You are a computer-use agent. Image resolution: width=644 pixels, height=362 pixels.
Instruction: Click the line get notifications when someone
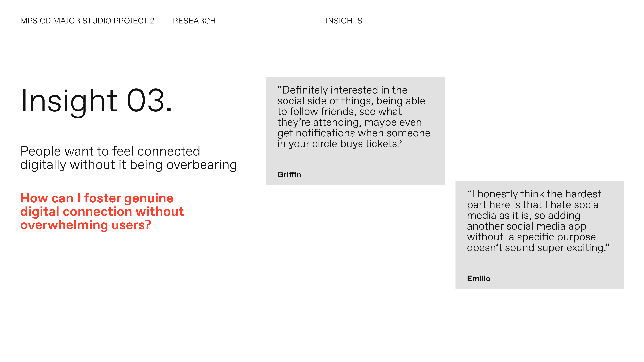[x=354, y=133]
